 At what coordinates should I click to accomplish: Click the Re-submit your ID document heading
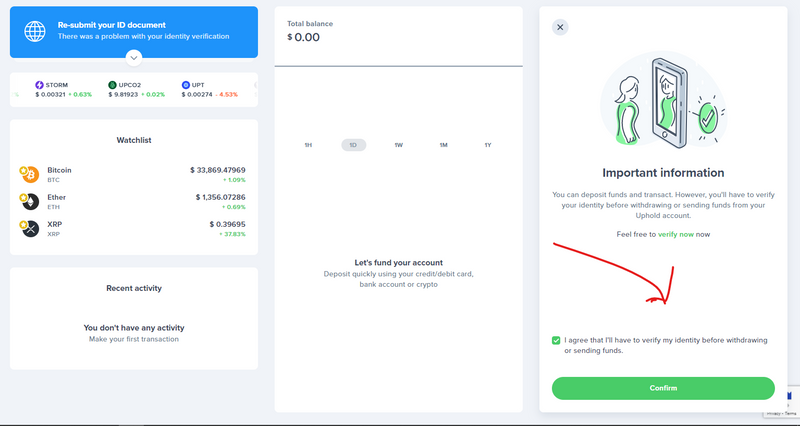click(x=112, y=24)
